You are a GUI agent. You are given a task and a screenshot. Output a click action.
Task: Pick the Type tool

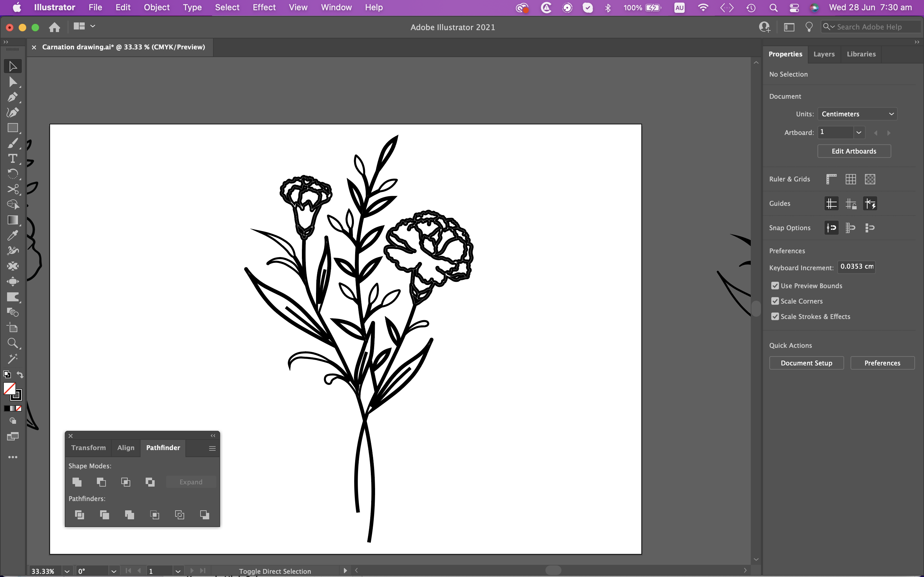pyautogui.click(x=13, y=158)
